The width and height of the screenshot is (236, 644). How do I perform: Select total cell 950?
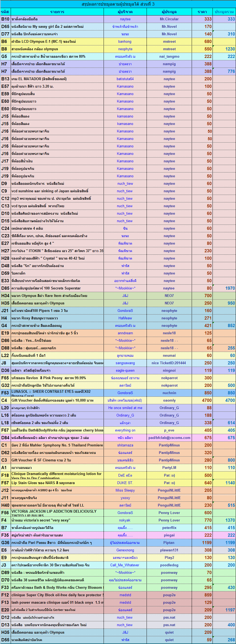pyautogui.click(x=224, y=303)
